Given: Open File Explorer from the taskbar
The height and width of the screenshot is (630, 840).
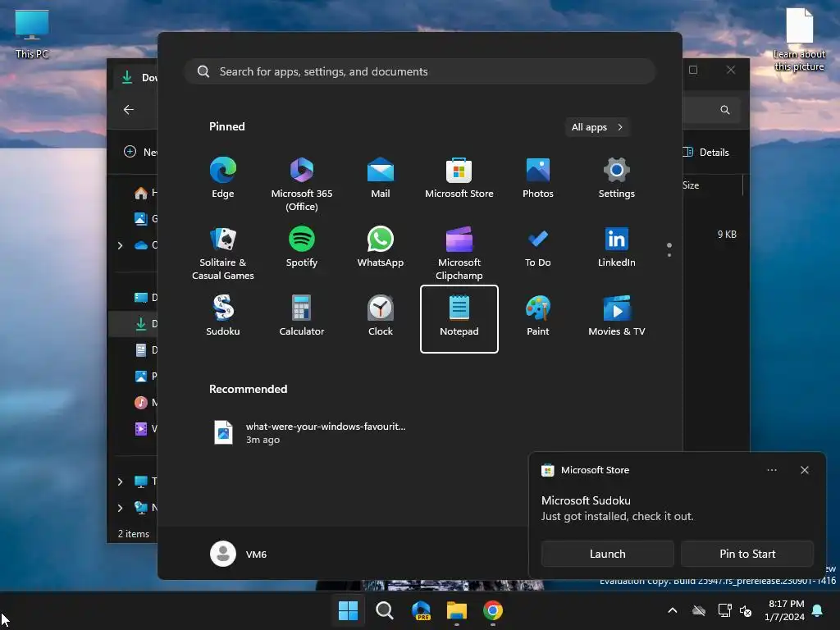Looking at the screenshot, I should (457, 610).
